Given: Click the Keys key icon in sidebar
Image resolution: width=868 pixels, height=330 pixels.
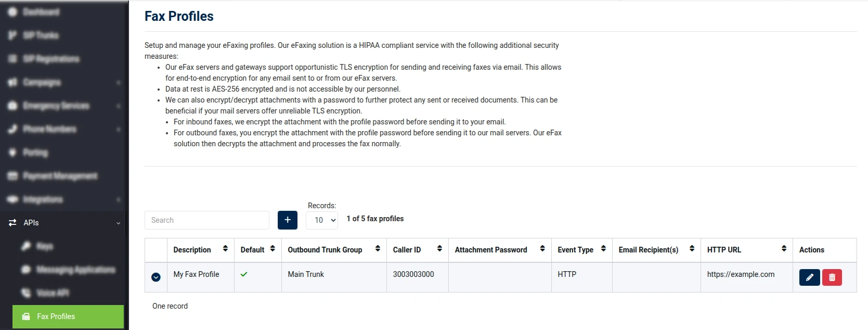Looking at the screenshot, I should [x=26, y=246].
